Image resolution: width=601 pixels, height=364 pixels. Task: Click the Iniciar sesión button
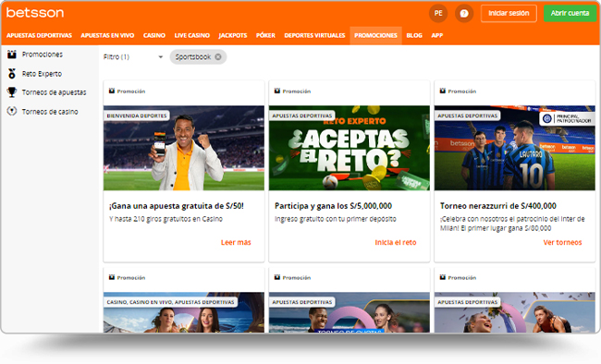(x=509, y=13)
